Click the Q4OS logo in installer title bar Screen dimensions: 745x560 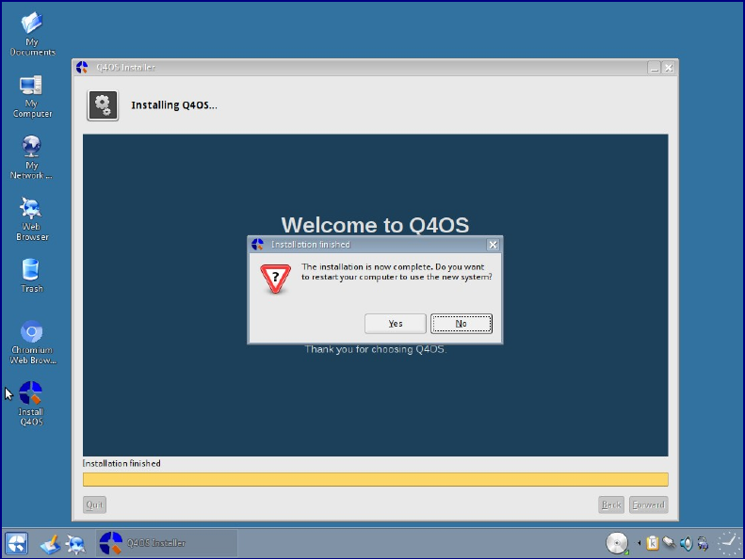tap(82, 68)
